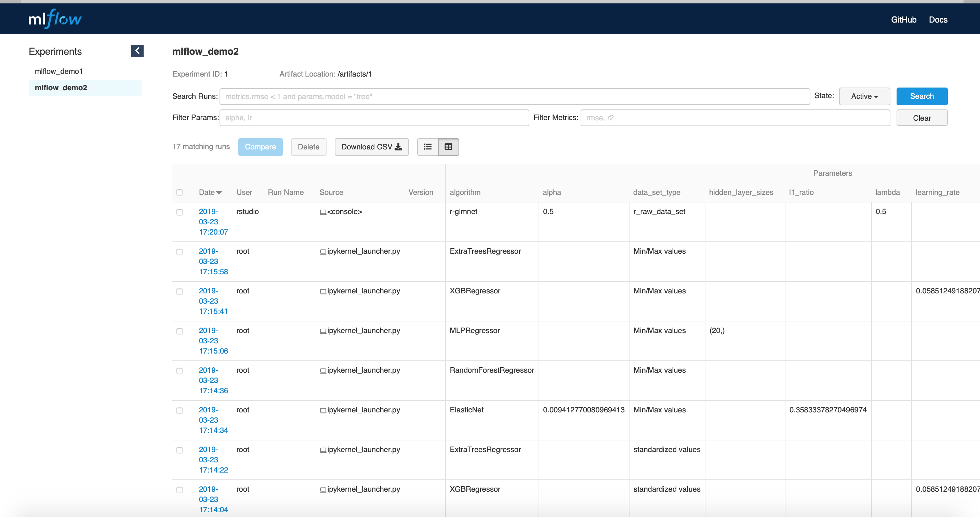The height and width of the screenshot is (517, 980).
Task: Switch to compact list view icon
Action: click(428, 147)
